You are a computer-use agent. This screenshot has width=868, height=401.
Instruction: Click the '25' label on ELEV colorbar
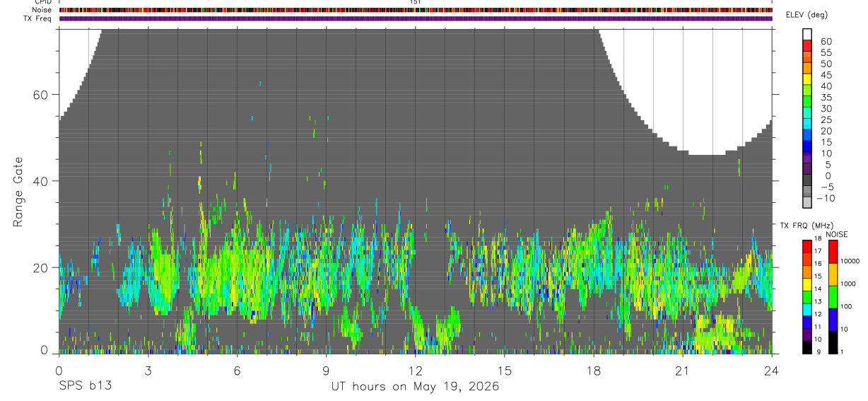coord(826,120)
